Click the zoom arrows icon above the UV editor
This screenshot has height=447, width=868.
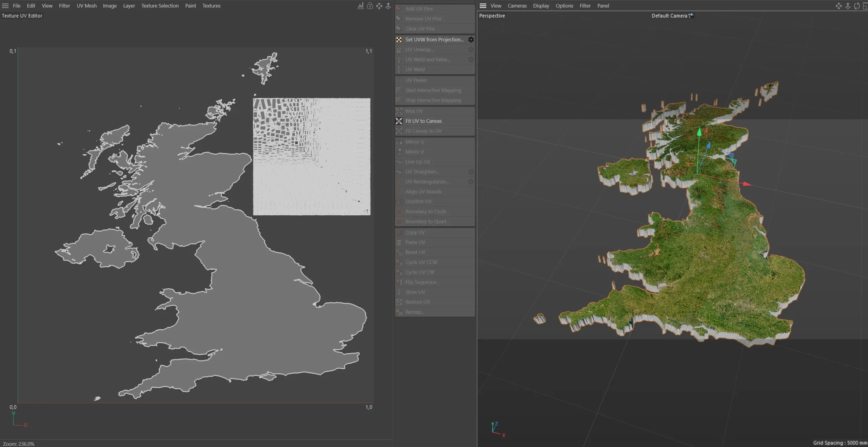388,6
